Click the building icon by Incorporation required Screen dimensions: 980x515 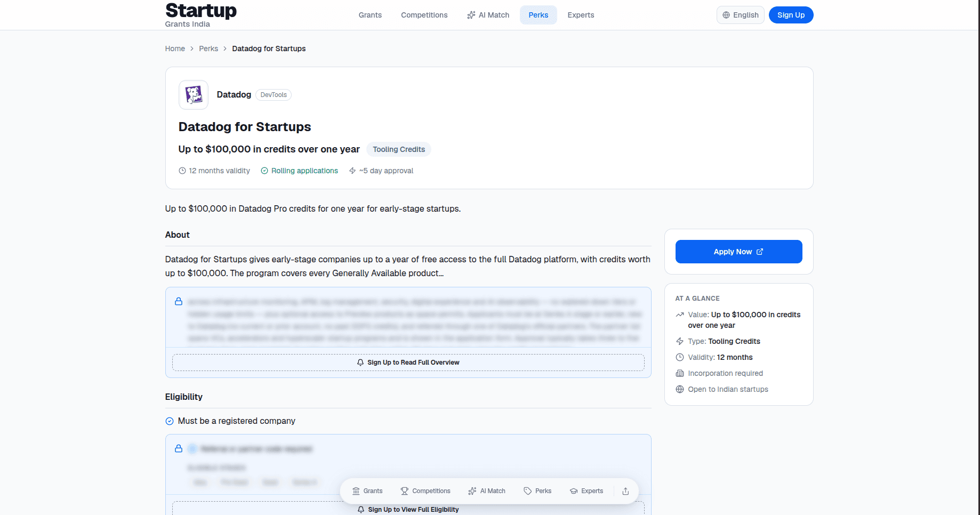point(680,373)
